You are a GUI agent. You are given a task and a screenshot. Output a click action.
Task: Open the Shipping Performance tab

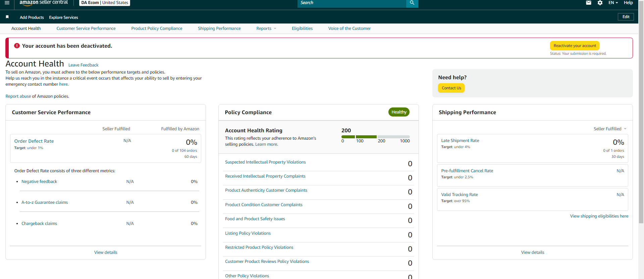pyautogui.click(x=219, y=29)
